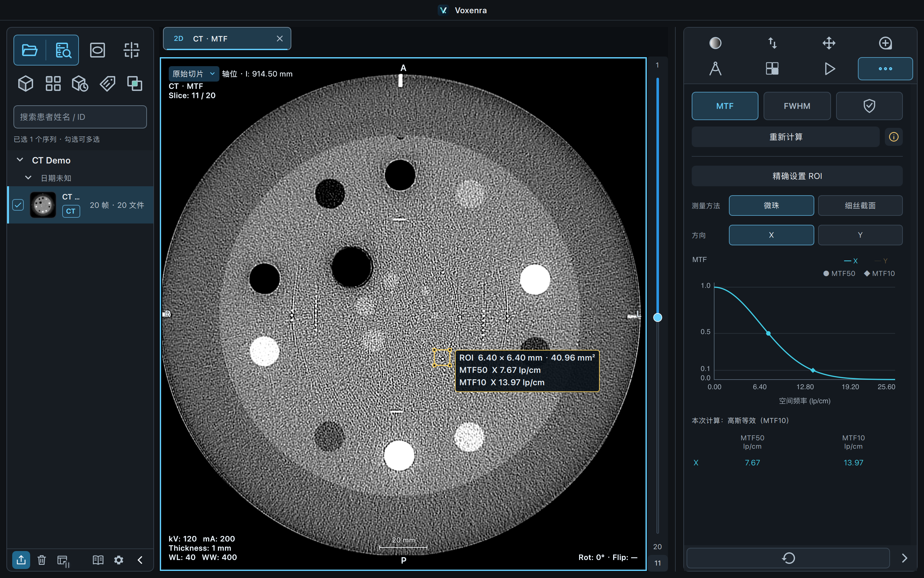
Task: Select the caliper measurement tool
Action: coord(715,69)
